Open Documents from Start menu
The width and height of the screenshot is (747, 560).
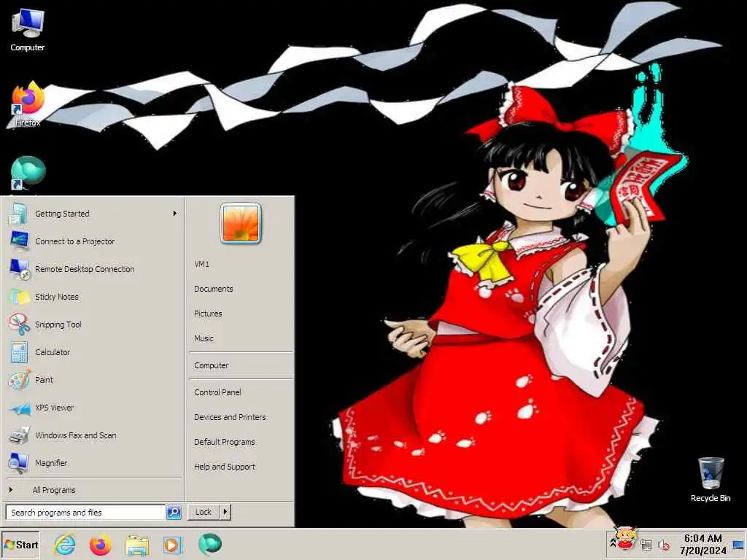[x=214, y=289]
